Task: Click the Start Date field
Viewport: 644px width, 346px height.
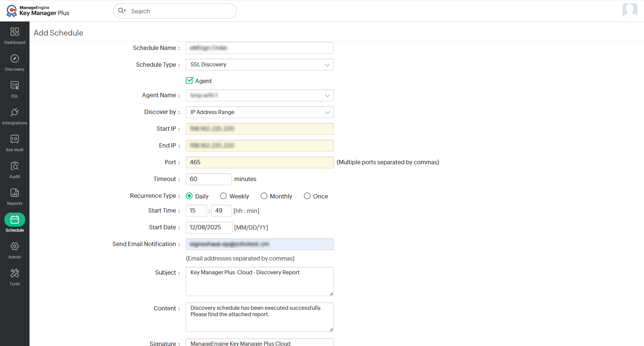Action: click(x=209, y=227)
